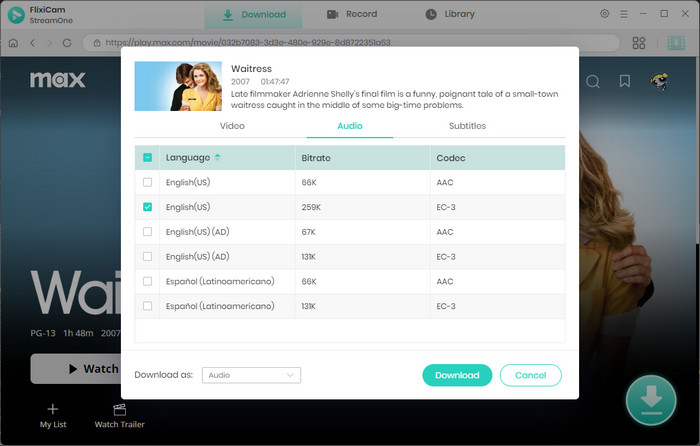Click the Waitress title text
The width and height of the screenshot is (700, 446).
[251, 69]
